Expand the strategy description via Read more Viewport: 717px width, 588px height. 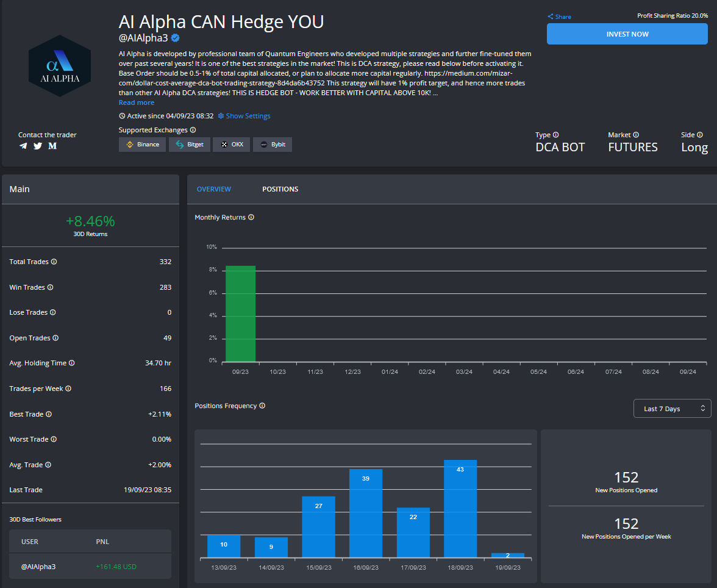coord(136,102)
